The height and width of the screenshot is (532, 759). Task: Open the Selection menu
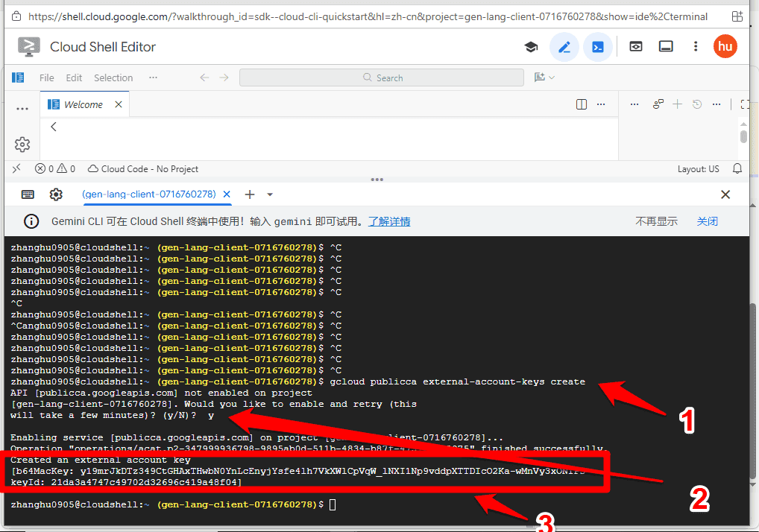pos(113,78)
